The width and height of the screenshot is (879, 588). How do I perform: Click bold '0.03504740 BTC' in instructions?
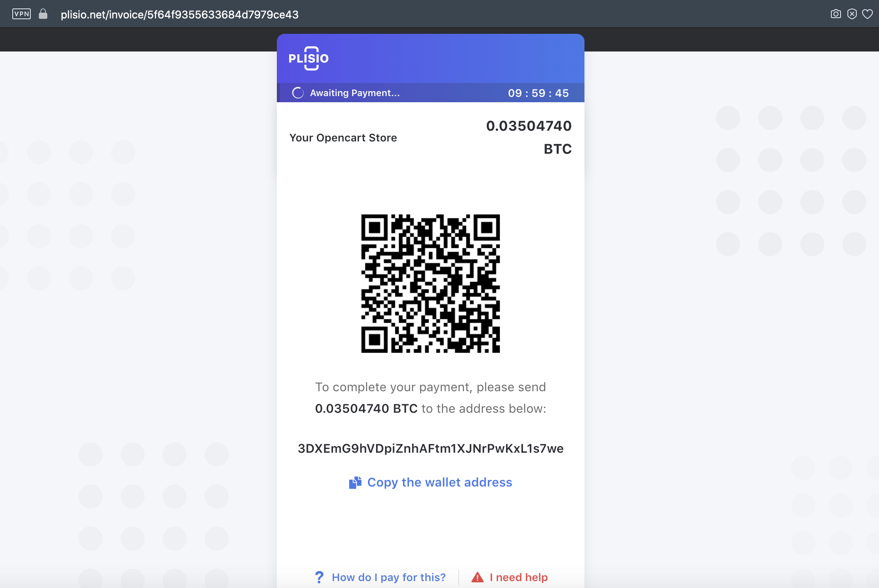366,409
